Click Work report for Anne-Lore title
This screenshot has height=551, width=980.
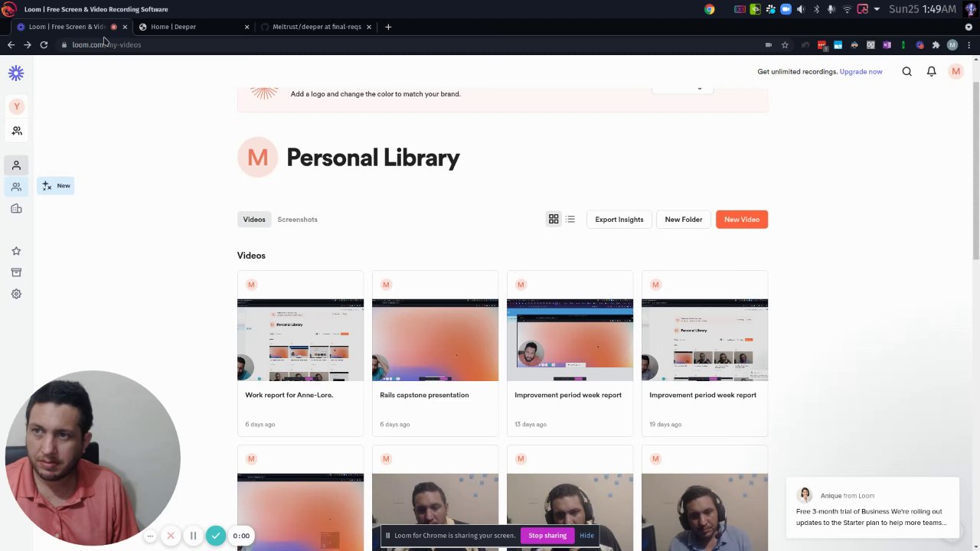point(289,395)
